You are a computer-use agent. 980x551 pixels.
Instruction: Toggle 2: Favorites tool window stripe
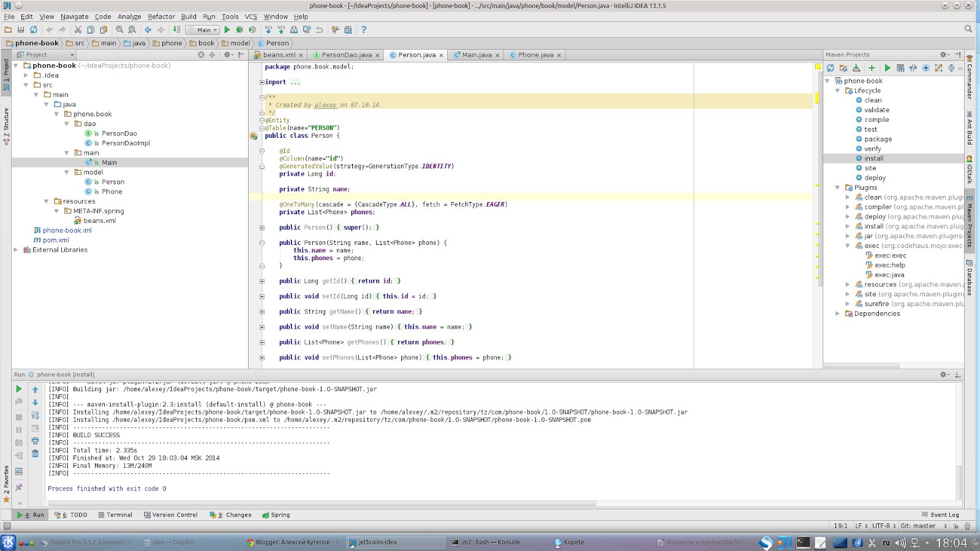(x=6, y=484)
